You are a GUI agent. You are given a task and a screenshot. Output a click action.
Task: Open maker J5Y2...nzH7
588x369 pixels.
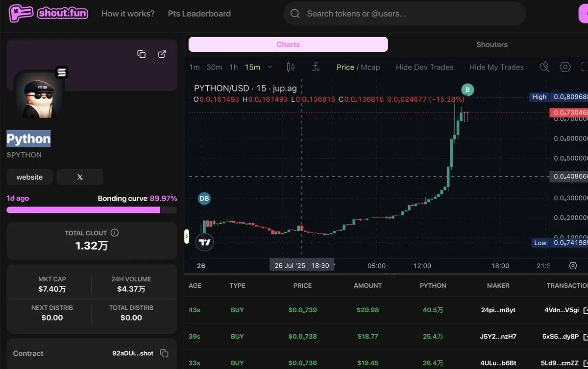click(x=498, y=337)
